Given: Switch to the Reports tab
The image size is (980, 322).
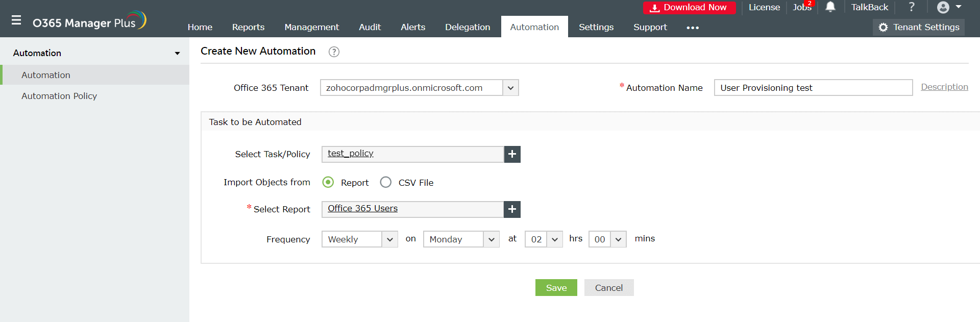Looking at the screenshot, I should click(x=248, y=27).
